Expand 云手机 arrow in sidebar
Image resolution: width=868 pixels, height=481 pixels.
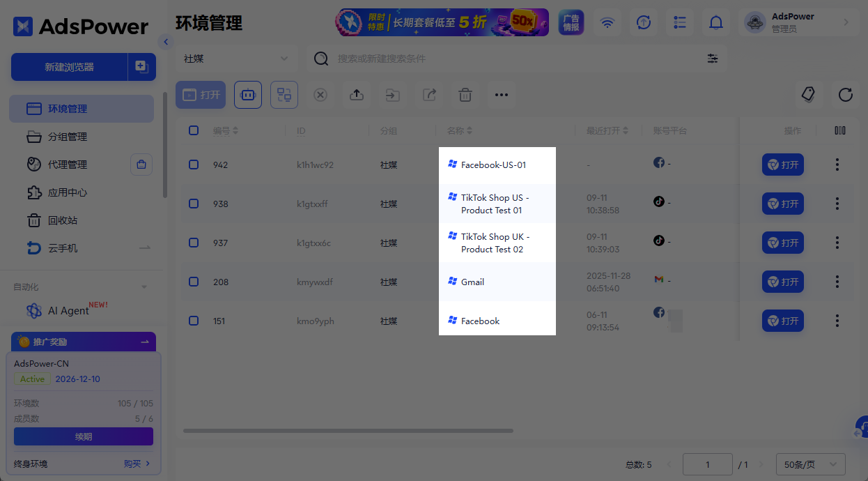145,248
